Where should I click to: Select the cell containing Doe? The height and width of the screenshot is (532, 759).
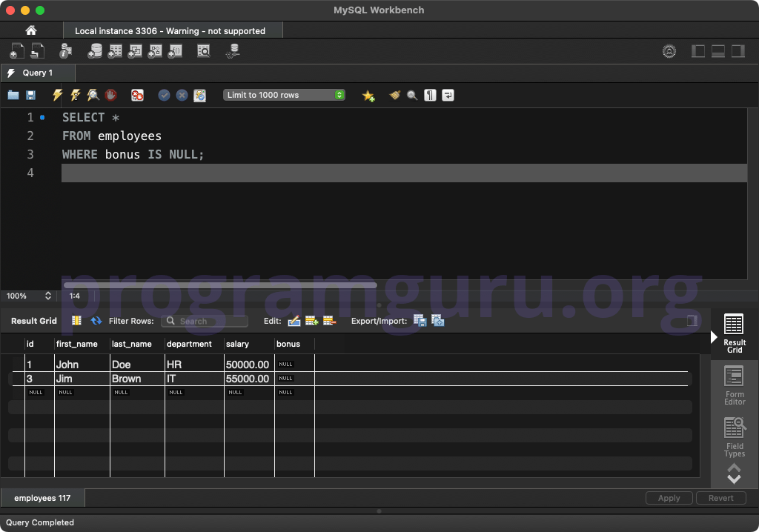[x=137, y=365]
